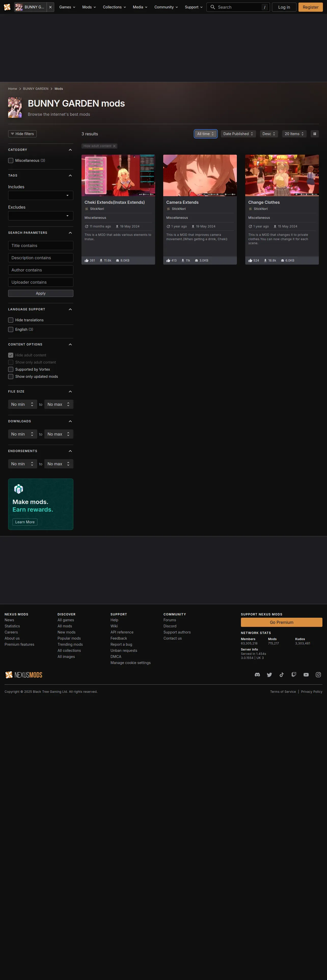The image size is (327, 980).
Task: Apply the search parameters
Action: tap(41, 293)
